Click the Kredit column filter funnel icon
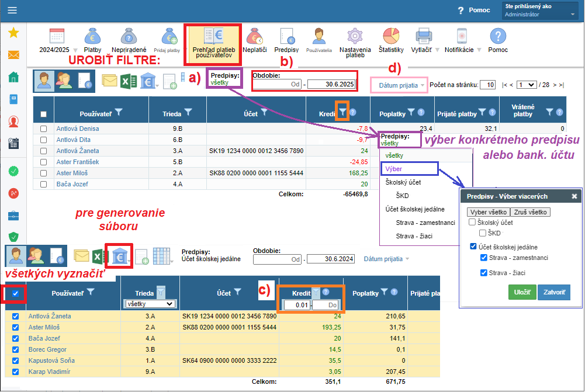Viewport: 585px width, 392px height. tap(342, 111)
